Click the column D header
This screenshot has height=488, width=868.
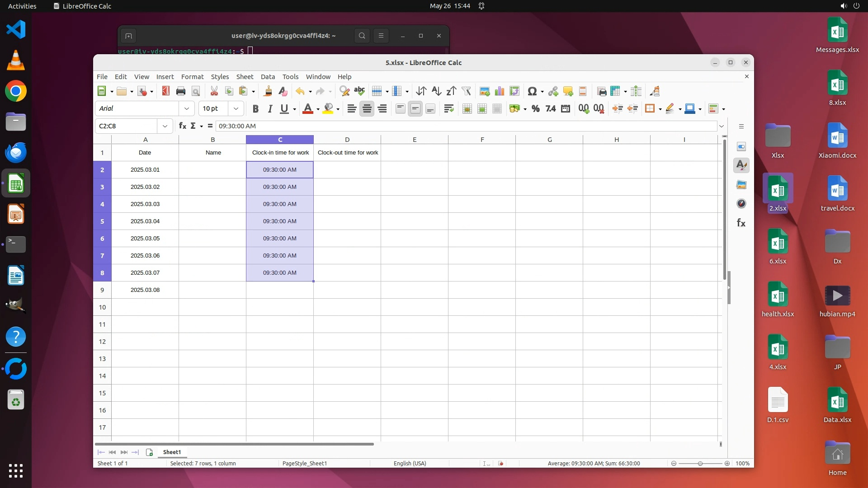coord(347,140)
